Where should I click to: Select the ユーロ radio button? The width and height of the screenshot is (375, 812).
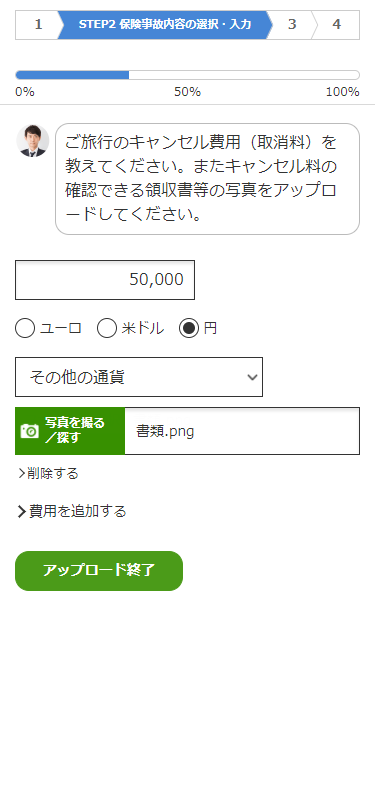point(25,328)
